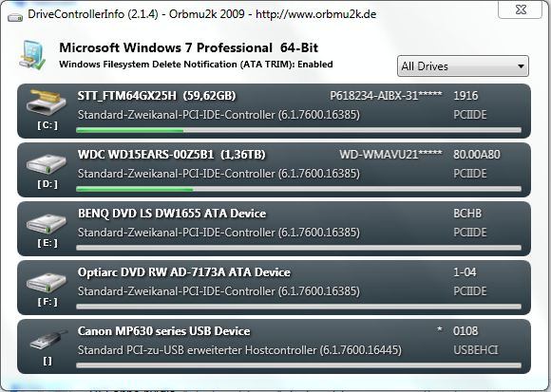Click Canon MP630 series USB Device name
The image size is (551, 392).
pos(164,331)
